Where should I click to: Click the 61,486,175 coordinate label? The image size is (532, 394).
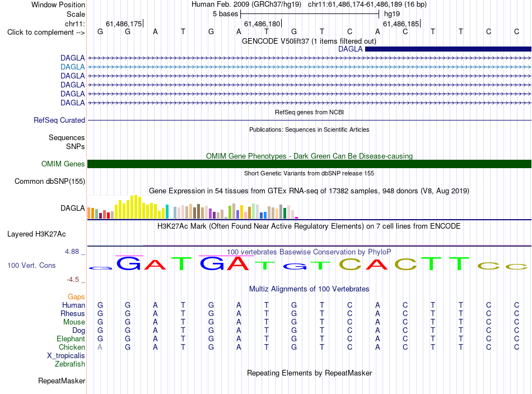coord(124,24)
